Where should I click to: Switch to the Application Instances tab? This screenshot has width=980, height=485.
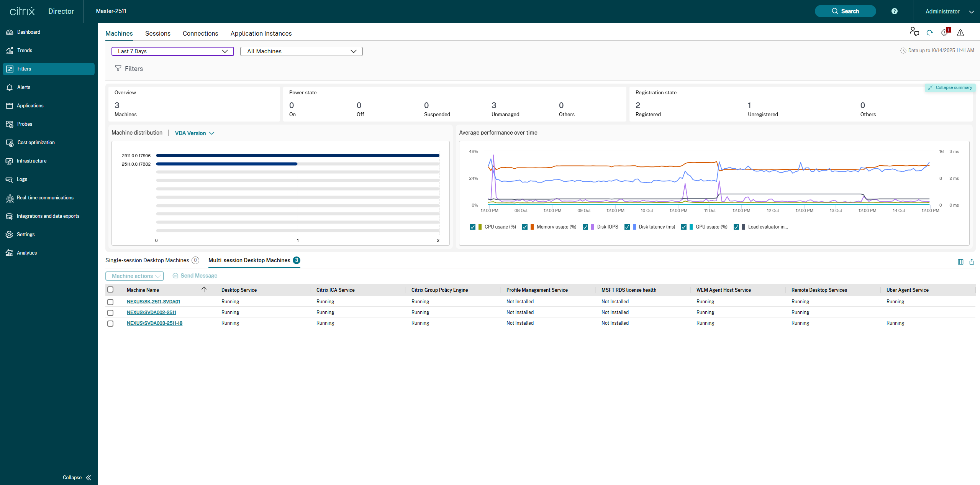(261, 33)
